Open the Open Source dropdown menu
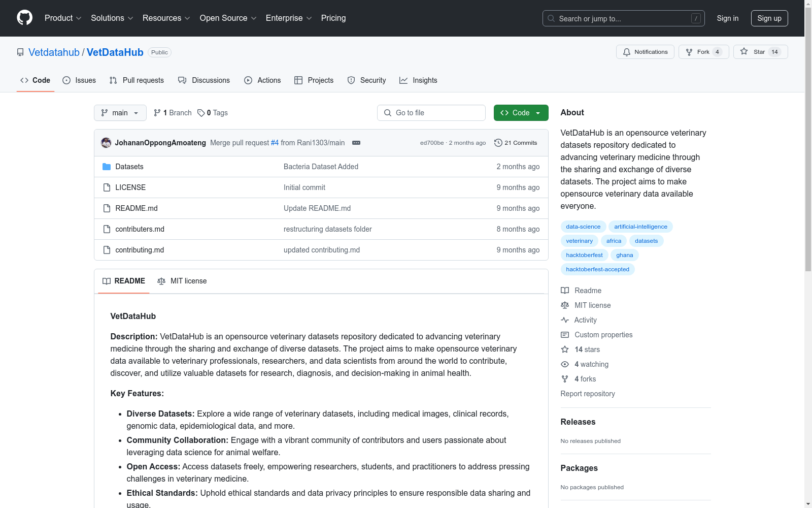This screenshot has width=812, height=508. pos(228,18)
